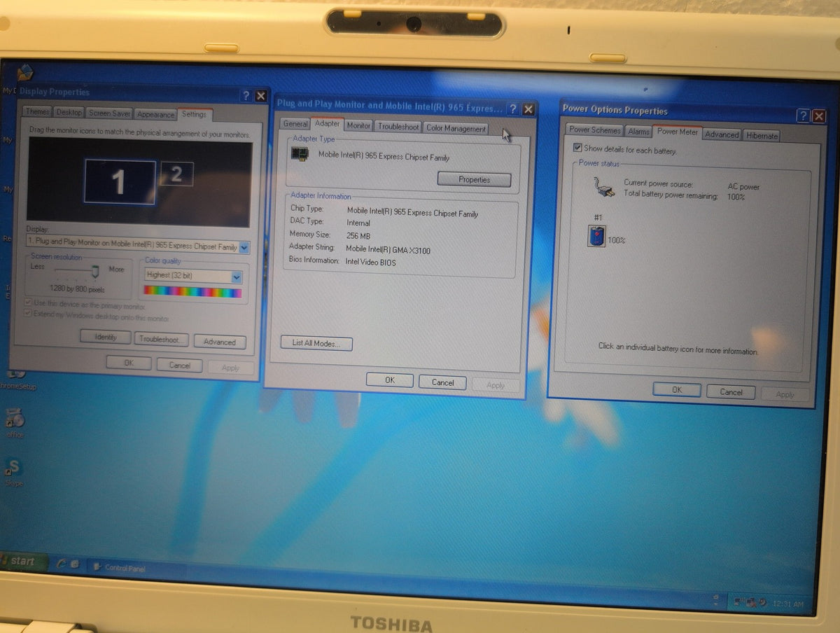Open the Hibernate tab

tap(762, 136)
